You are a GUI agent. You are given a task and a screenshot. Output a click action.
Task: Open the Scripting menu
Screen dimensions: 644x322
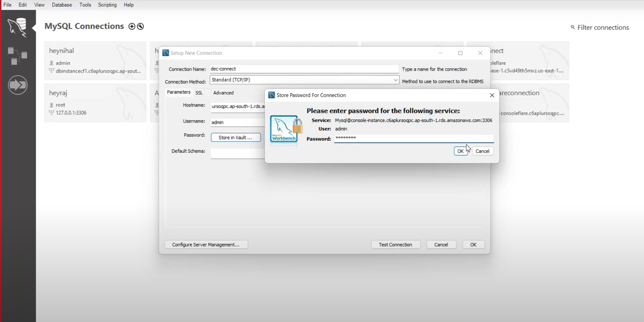coord(107,5)
